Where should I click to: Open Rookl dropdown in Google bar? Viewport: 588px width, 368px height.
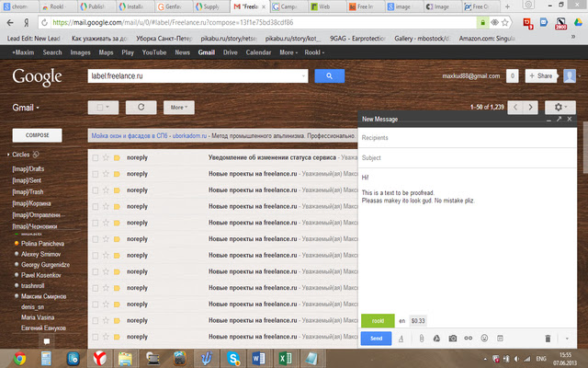(314, 52)
